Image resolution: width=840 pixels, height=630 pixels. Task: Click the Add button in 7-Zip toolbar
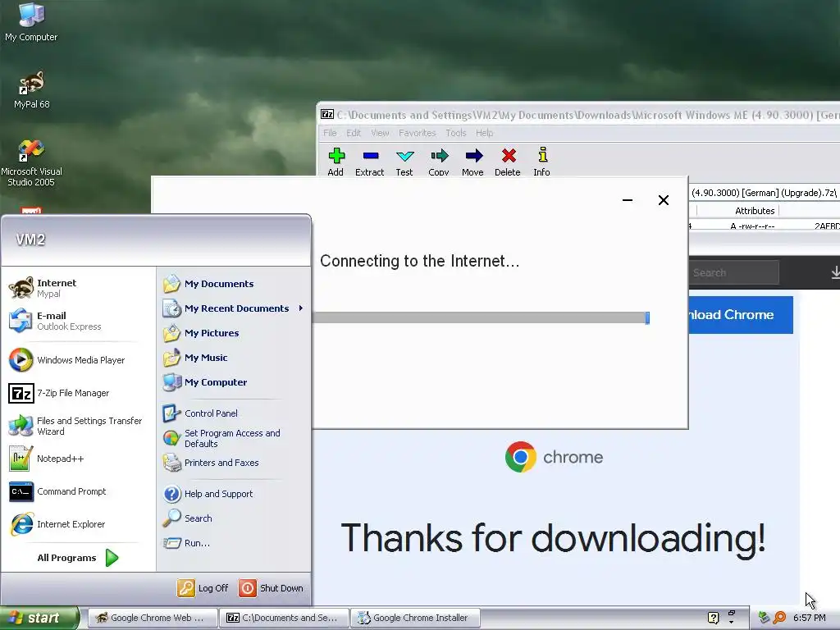click(336, 162)
